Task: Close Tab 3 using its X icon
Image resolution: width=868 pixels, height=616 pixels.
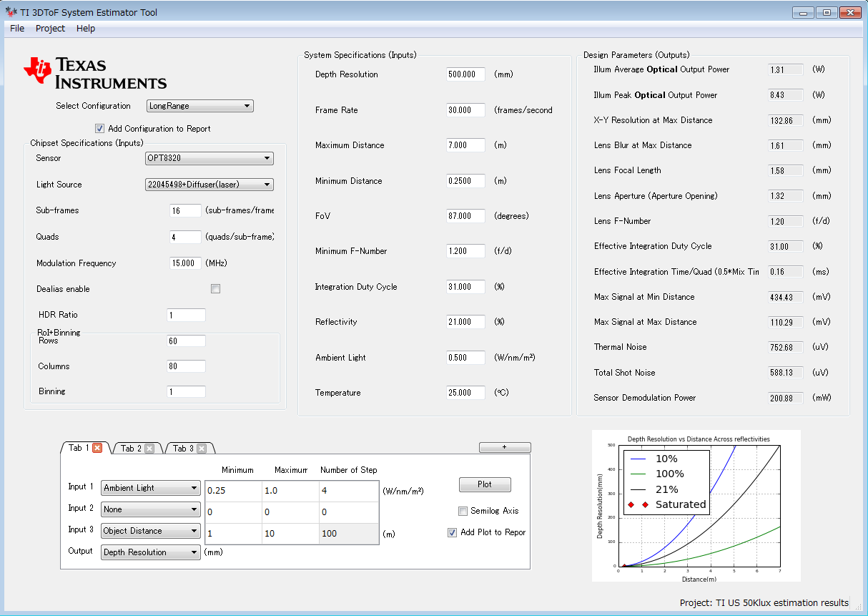Action: [x=202, y=449]
